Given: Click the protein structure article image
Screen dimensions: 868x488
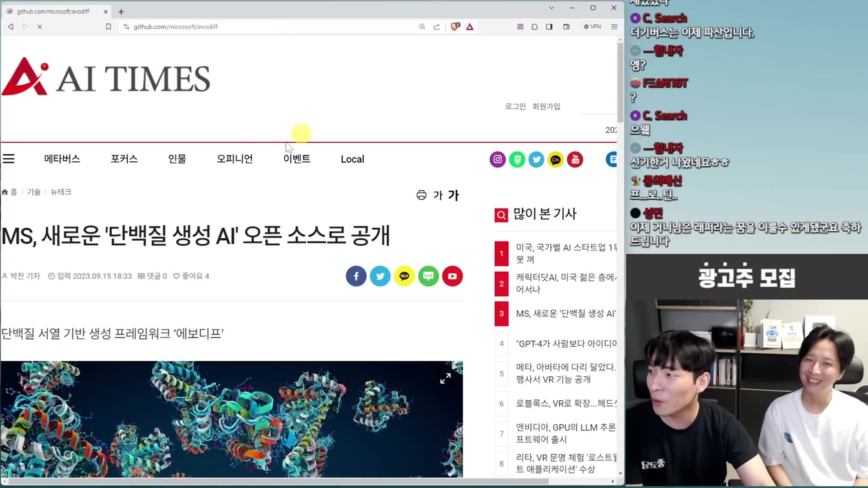Looking at the screenshot, I should point(232,419).
